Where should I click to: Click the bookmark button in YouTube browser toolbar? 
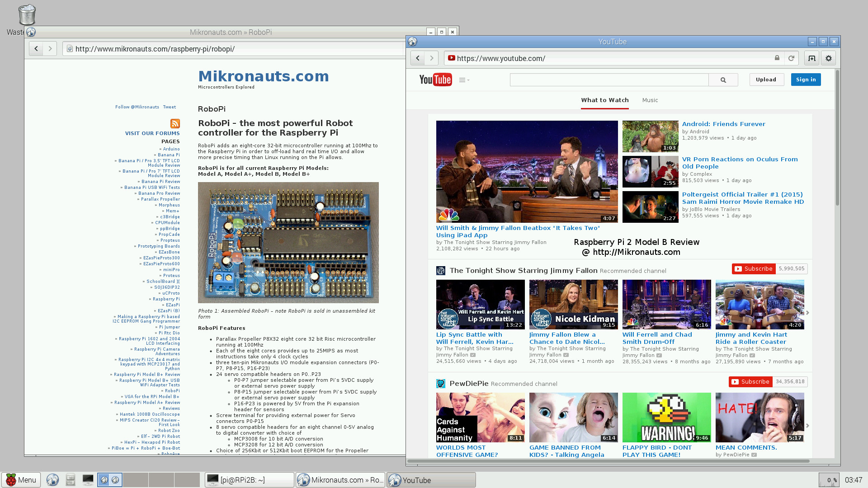click(x=812, y=58)
